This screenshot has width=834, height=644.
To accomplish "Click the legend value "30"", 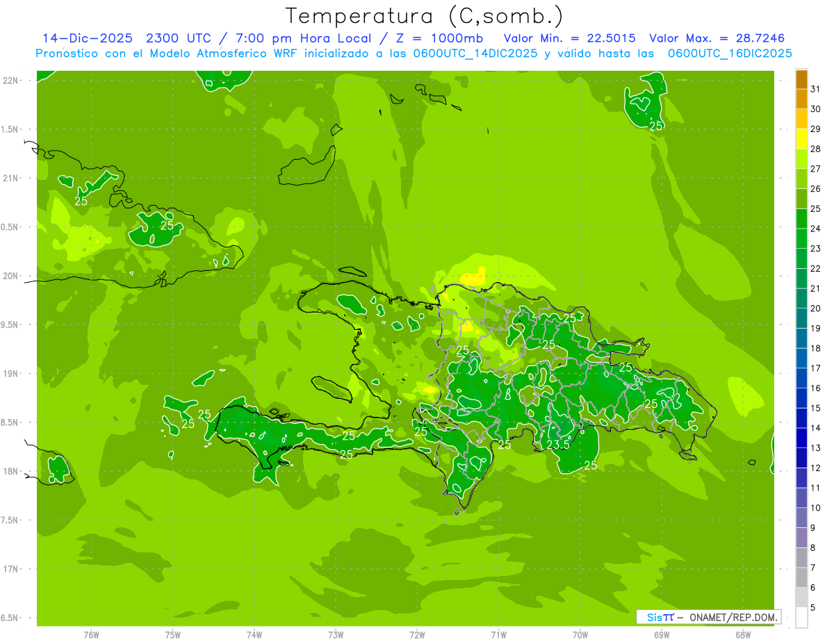I will click(x=816, y=109).
